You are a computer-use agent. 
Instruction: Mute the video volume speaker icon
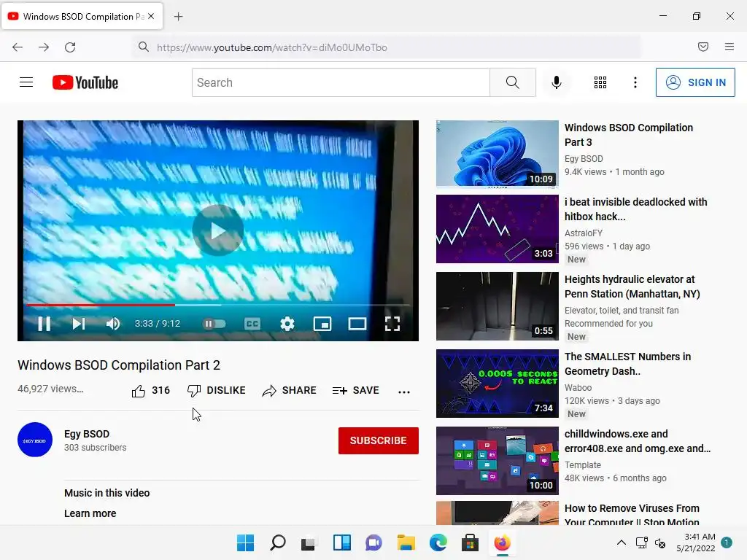[x=113, y=324]
